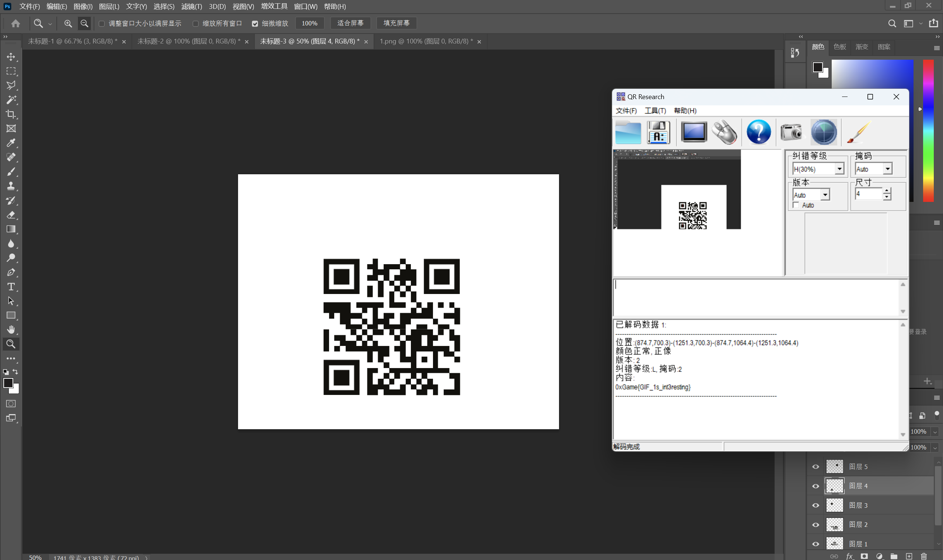Select the Clone Stamp tool
Image resolution: width=943 pixels, height=560 pixels.
click(x=11, y=186)
